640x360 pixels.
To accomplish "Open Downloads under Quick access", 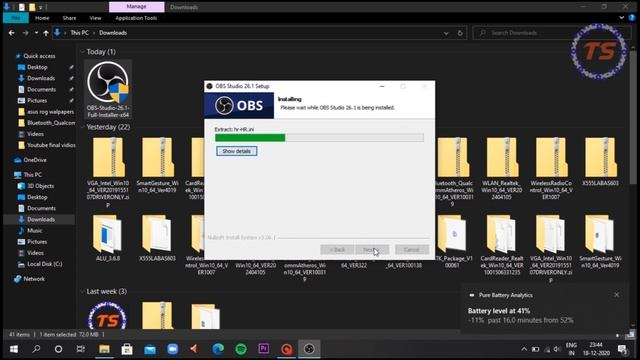I will (x=41, y=78).
